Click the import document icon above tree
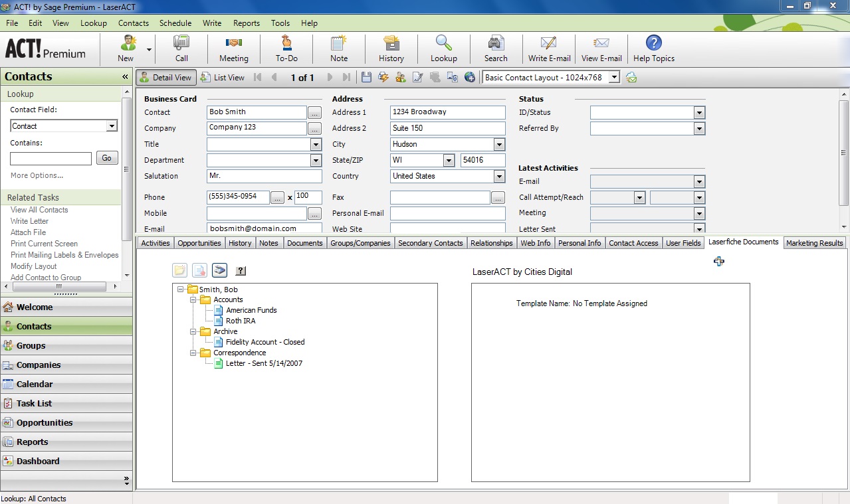This screenshot has width=850, height=504. [199, 270]
